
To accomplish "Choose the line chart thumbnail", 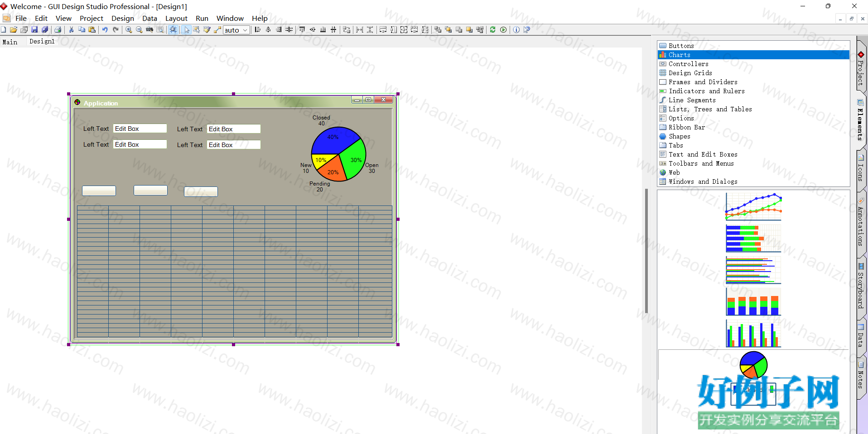I will (x=753, y=206).
